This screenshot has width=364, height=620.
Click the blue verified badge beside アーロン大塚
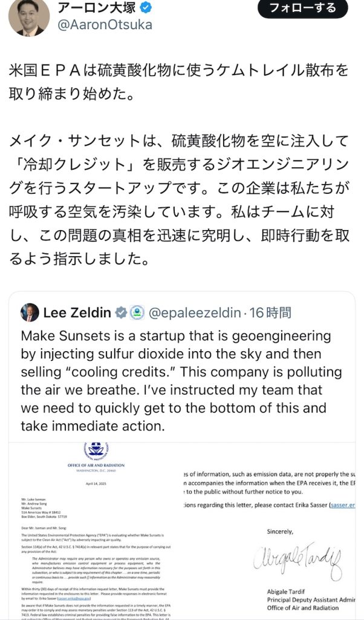click(146, 7)
